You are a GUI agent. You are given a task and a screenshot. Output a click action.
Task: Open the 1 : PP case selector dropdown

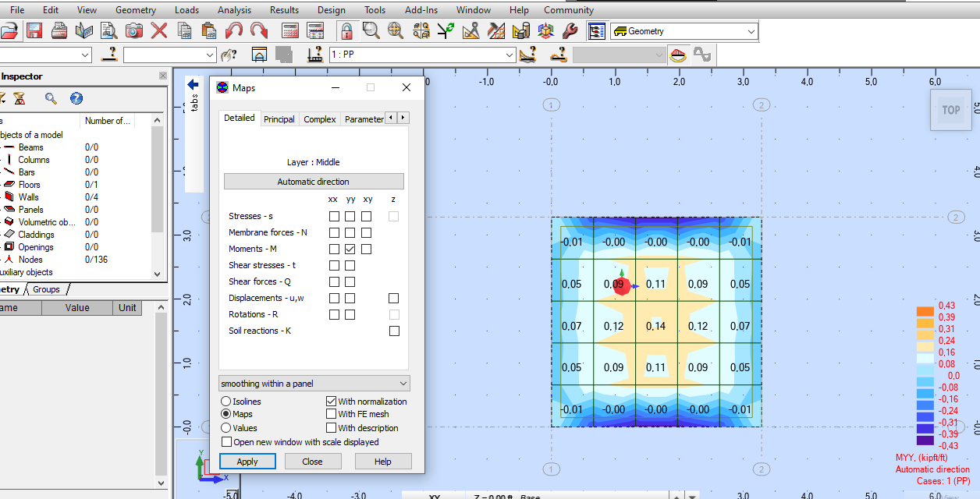pyautogui.click(x=509, y=55)
